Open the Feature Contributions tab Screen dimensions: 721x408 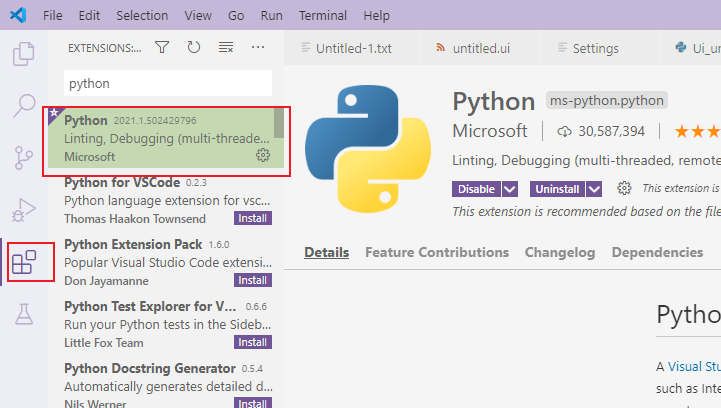pos(437,253)
